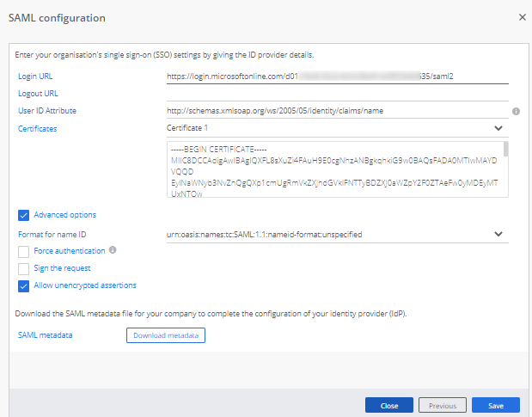Click the Certificates label link
Viewport: 532px width, 417px height.
(38, 129)
